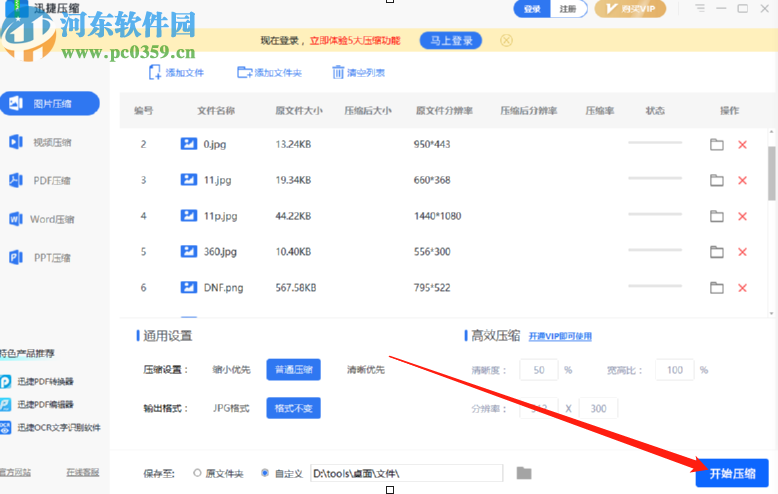Viewport: 778px width, 494px height.
Task: Switch to 视频压缩 video compression tab
Action: point(52,142)
